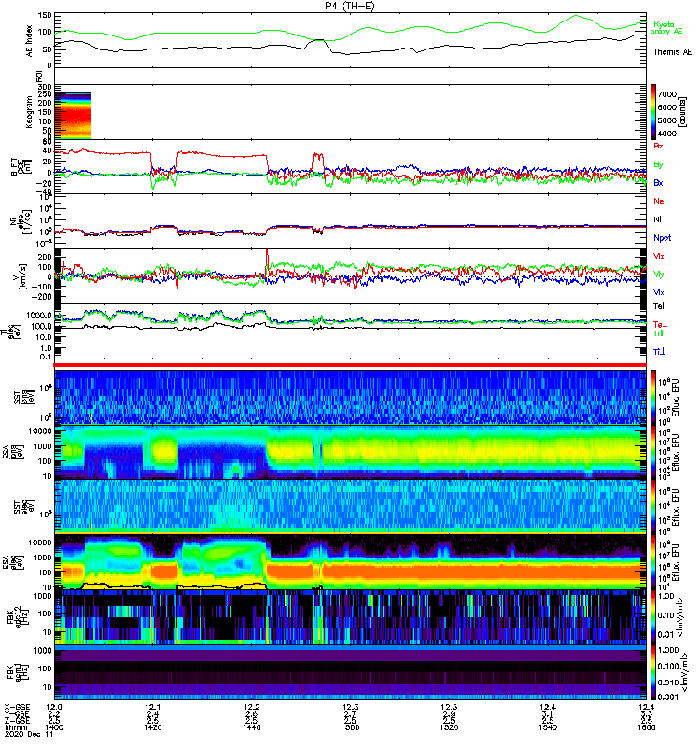Click the B_FIT y-axis label
This screenshot has height=747, width=700.
coord(21,167)
